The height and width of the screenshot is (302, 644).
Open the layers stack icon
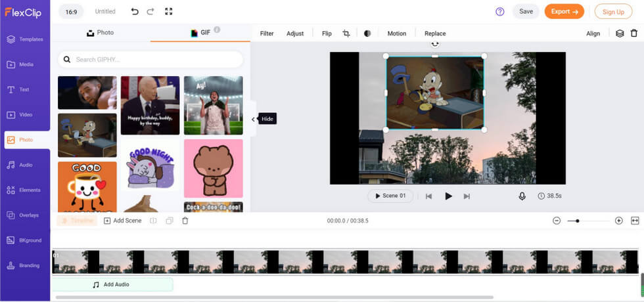(620, 33)
